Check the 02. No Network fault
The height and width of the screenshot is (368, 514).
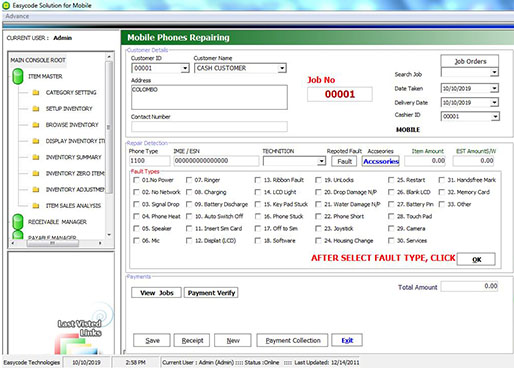pos(136,192)
